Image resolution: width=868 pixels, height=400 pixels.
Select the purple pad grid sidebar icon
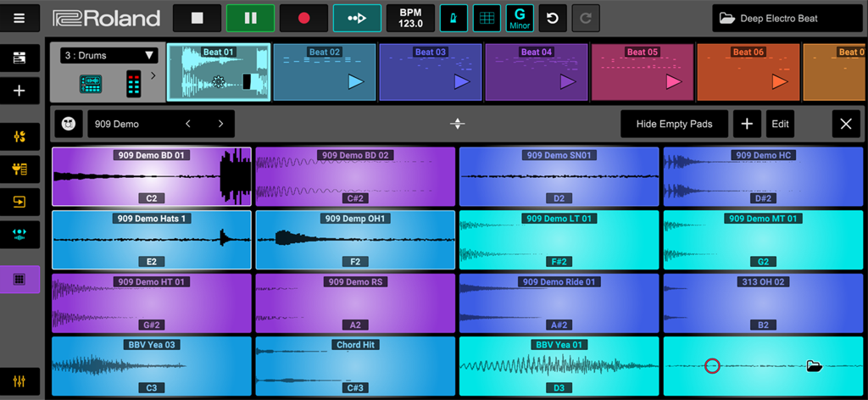[19, 280]
